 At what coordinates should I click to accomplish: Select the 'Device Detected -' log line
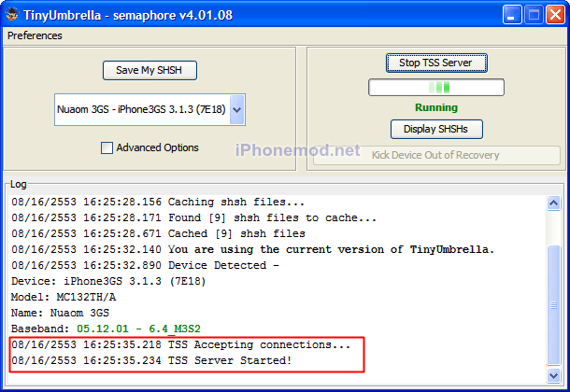pyautogui.click(x=146, y=265)
